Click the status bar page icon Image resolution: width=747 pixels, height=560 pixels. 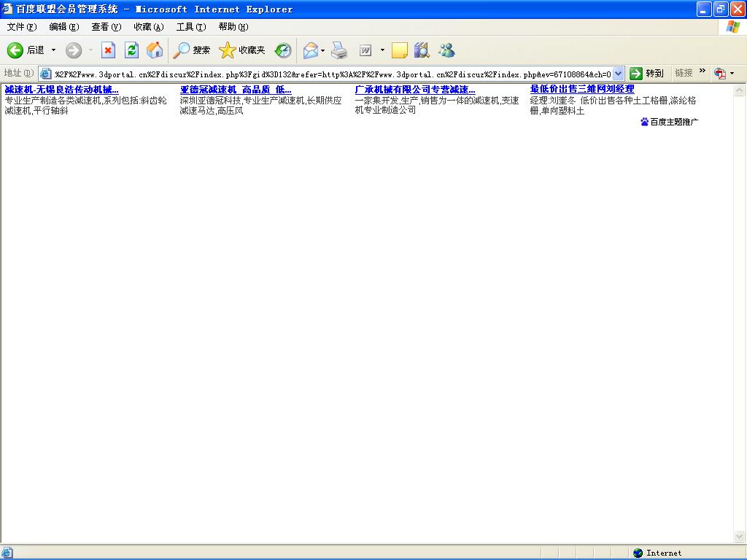(7, 553)
